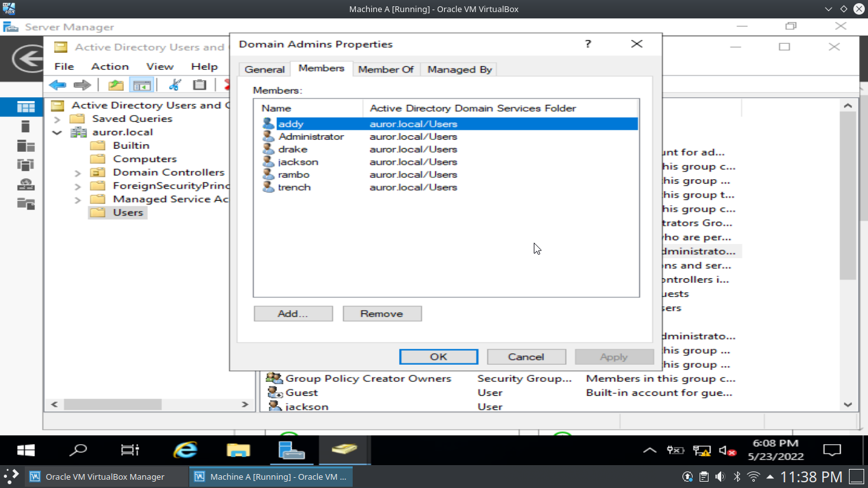868x488 pixels.
Task: Click the Paste clipboard toolbar icon
Action: click(200, 85)
